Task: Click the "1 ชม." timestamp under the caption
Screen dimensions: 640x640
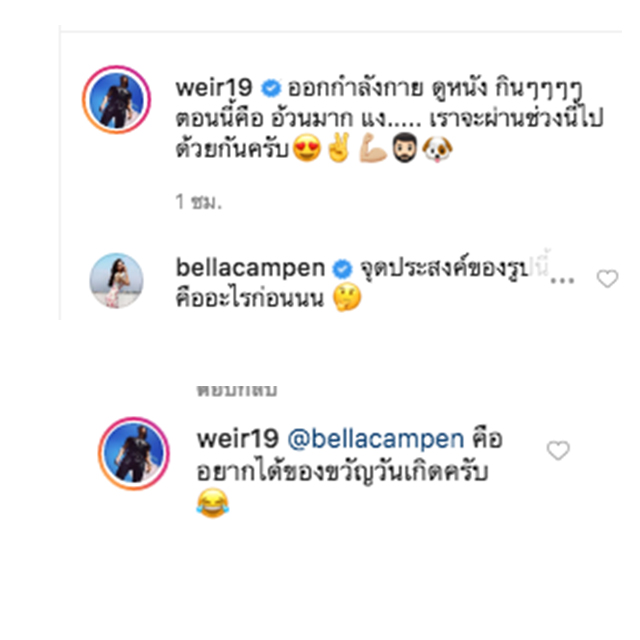Action: (x=197, y=202)
